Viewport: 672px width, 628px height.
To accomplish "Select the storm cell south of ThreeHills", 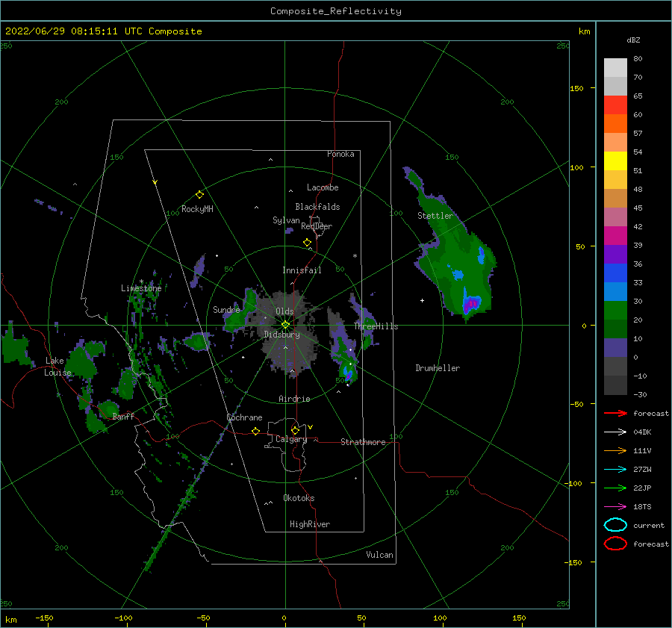I will [x=347, y=372].
